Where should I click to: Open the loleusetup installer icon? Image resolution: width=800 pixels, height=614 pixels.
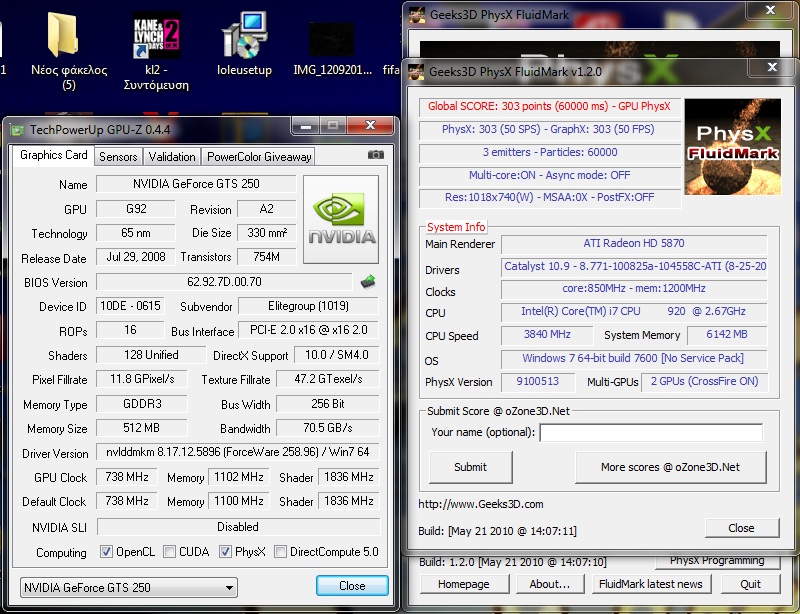[x=244, y=35]
